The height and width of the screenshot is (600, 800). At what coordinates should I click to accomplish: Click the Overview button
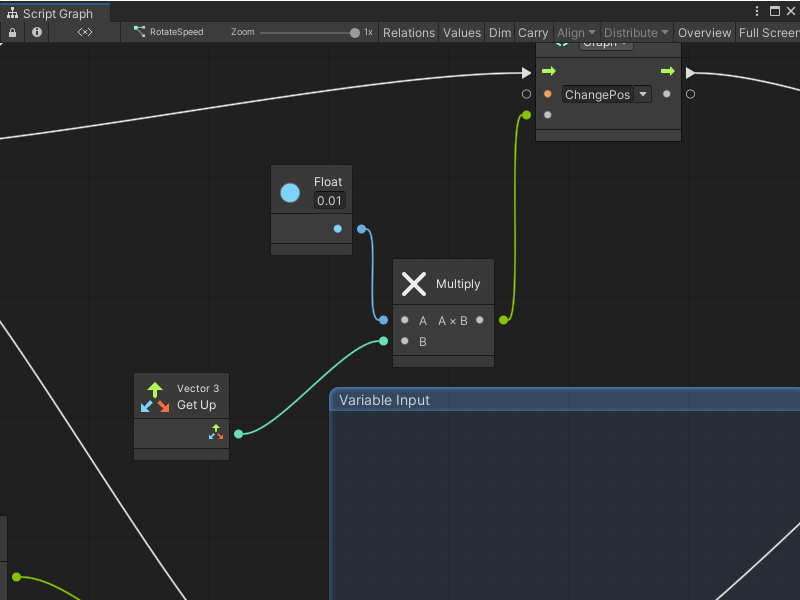pyautogui.click(x=704, y=32)
